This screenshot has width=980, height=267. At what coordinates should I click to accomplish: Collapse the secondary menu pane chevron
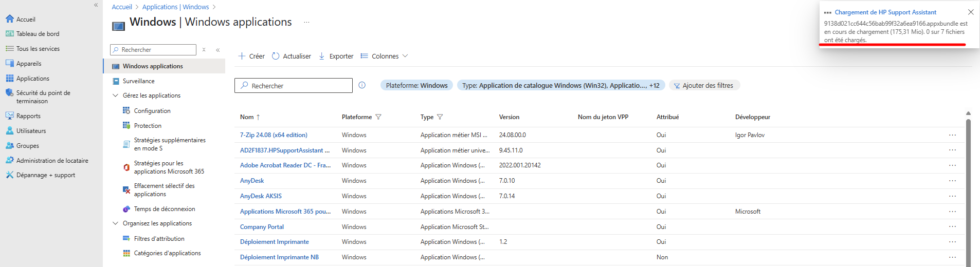[x=218, y=50]
